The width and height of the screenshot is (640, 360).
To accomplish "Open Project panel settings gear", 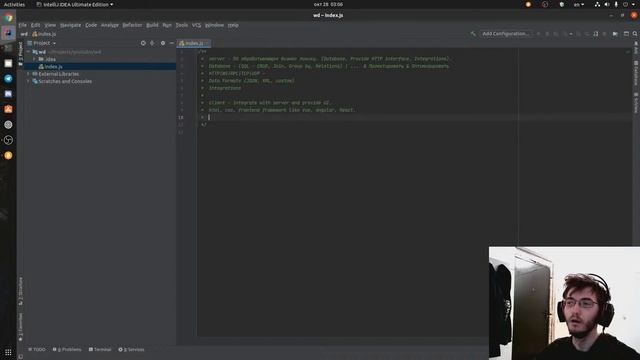I will tap(163, 43).
